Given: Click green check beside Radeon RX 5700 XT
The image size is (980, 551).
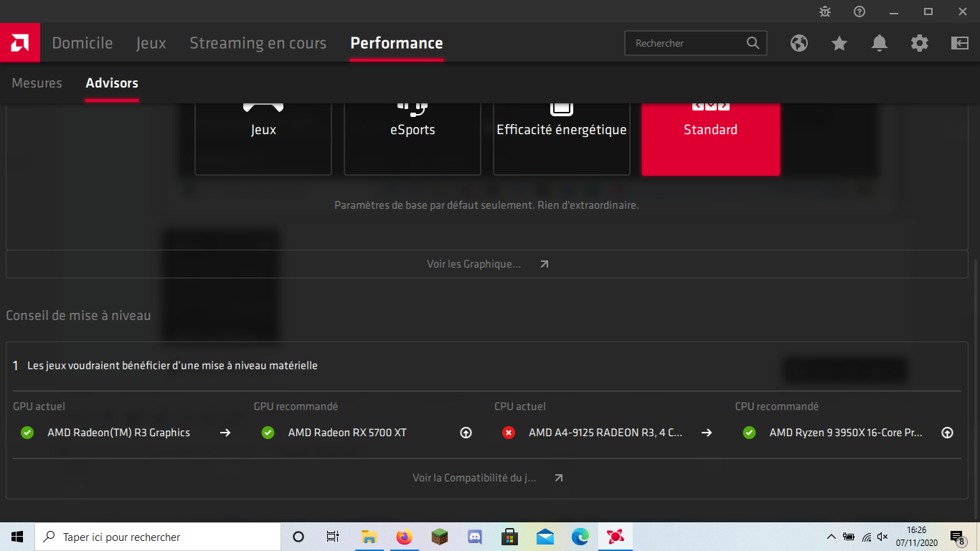Looking at the screenshot, I should click(268, 433).
